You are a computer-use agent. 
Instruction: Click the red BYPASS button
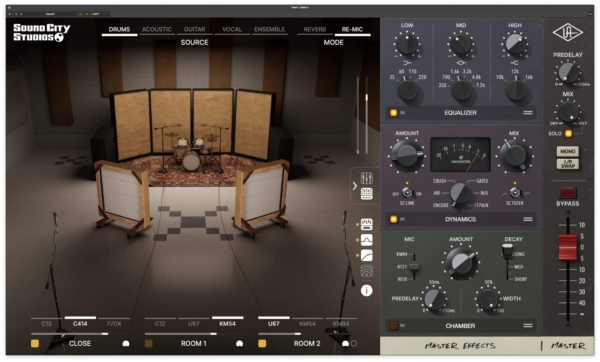tap(568, 192)
